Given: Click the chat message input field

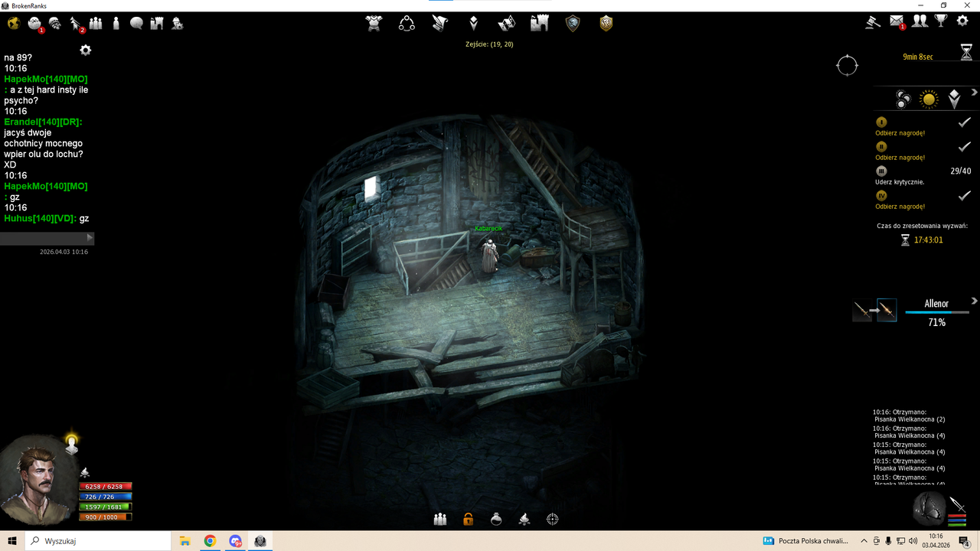Looking at the screenshot, I should click(x=43, y=239).
